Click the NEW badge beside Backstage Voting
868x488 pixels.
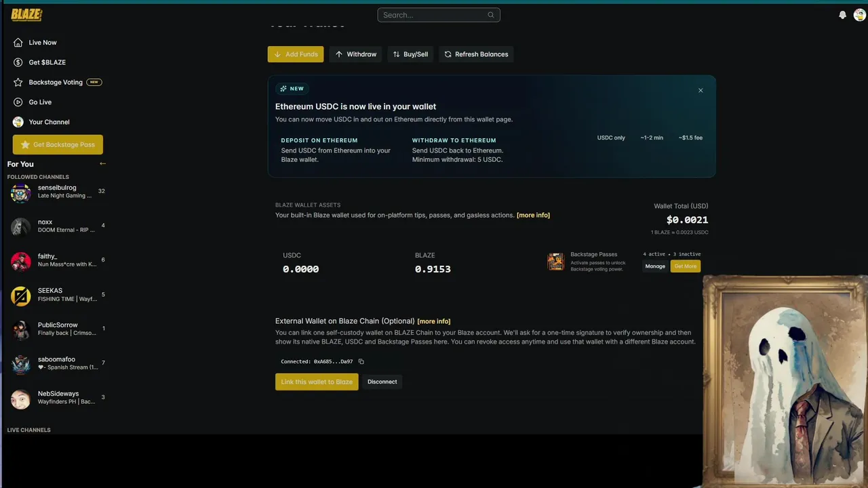(x=94, y=82)
